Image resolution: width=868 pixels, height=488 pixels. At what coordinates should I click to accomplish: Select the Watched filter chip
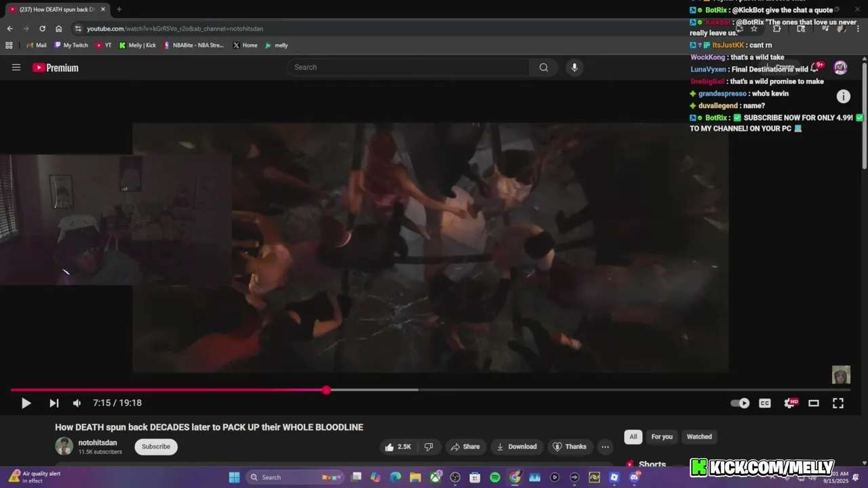tap(699, 436)
